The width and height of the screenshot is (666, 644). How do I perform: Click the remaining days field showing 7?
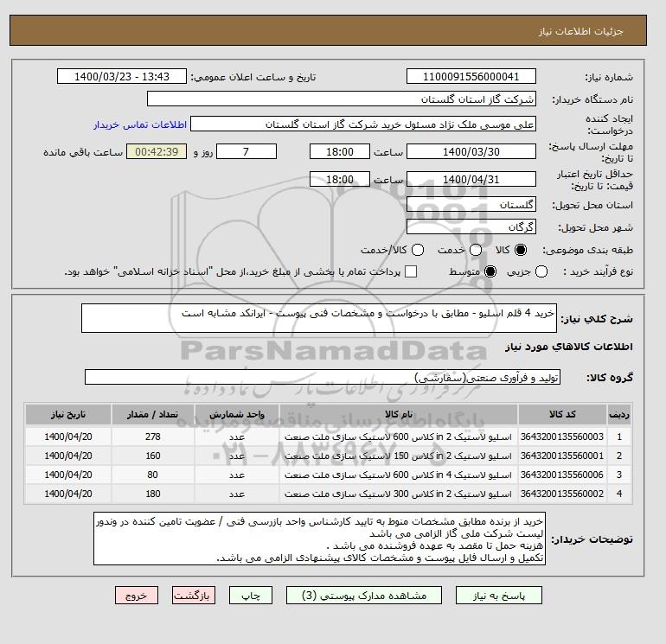[247, 151]
